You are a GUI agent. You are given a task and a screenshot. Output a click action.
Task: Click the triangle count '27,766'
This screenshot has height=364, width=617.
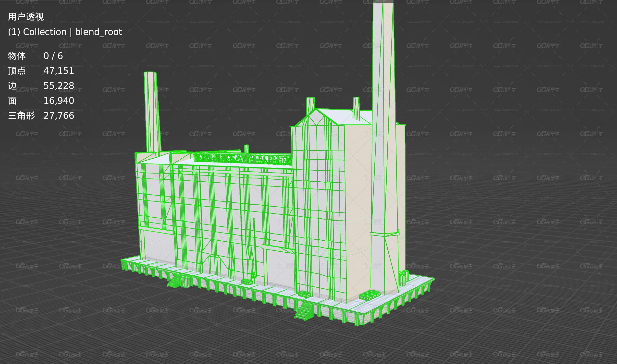[59, 116]
